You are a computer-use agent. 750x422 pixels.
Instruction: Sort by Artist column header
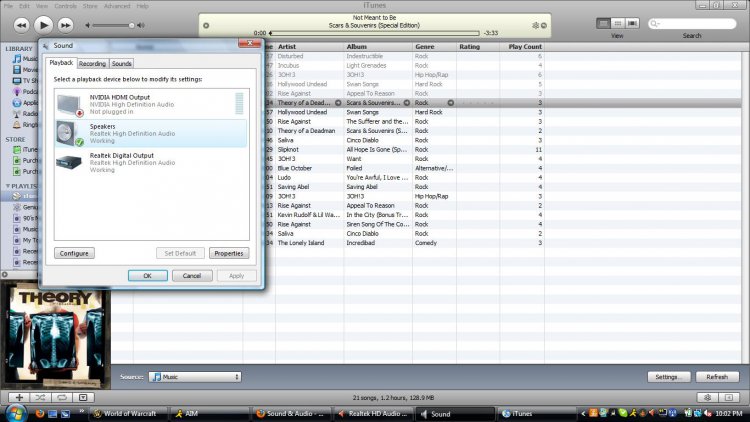[x=309, y=47]
